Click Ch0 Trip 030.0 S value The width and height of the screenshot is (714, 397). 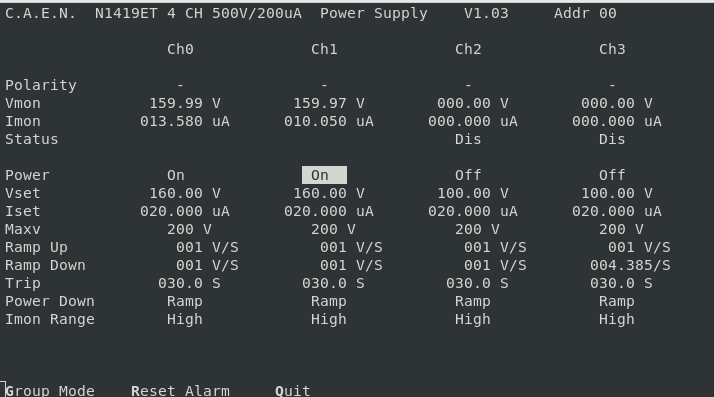pyautogui.click(x=189, y=283)
